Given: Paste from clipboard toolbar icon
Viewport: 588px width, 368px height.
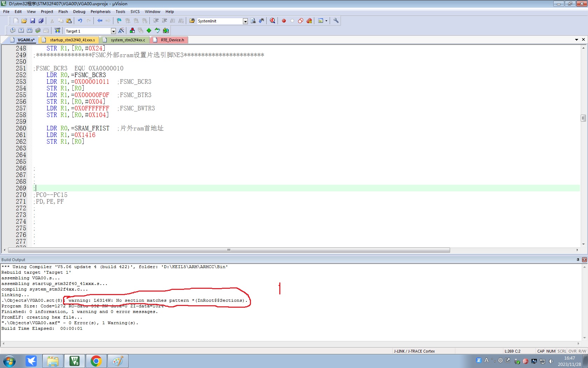Looking at the screenshot, I should coord(69,21).
